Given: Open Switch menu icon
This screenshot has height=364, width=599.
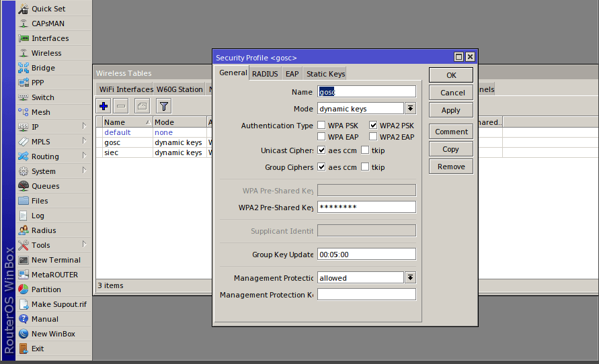Looking at the screenshot, I should [x=24, y=97].
